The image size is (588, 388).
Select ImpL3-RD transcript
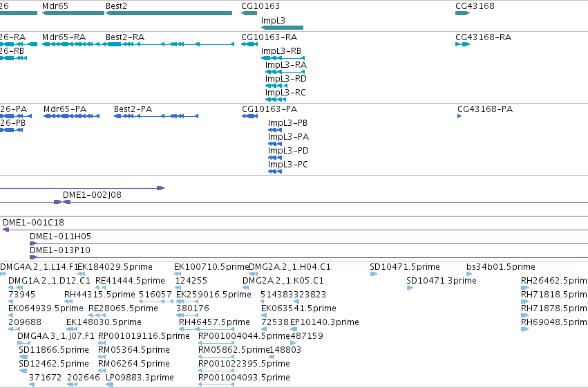276,86
